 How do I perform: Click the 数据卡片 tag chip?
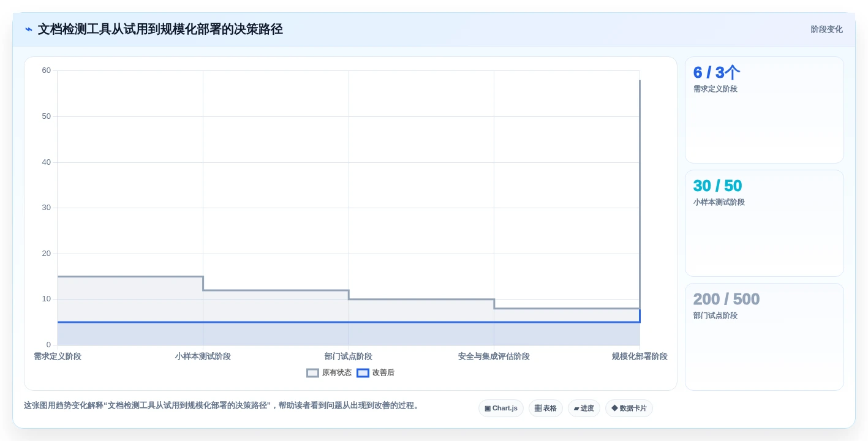click(x=629, y=409)
